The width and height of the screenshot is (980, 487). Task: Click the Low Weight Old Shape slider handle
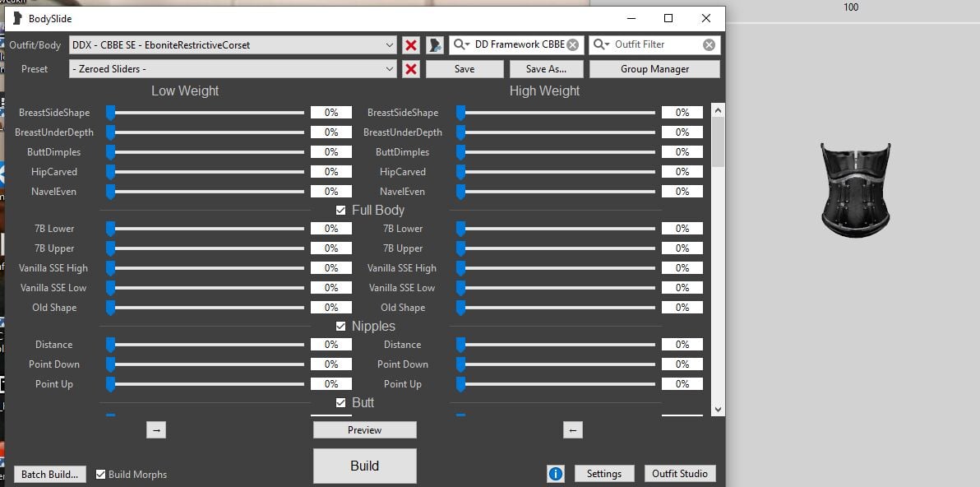[x=111, y=308]
